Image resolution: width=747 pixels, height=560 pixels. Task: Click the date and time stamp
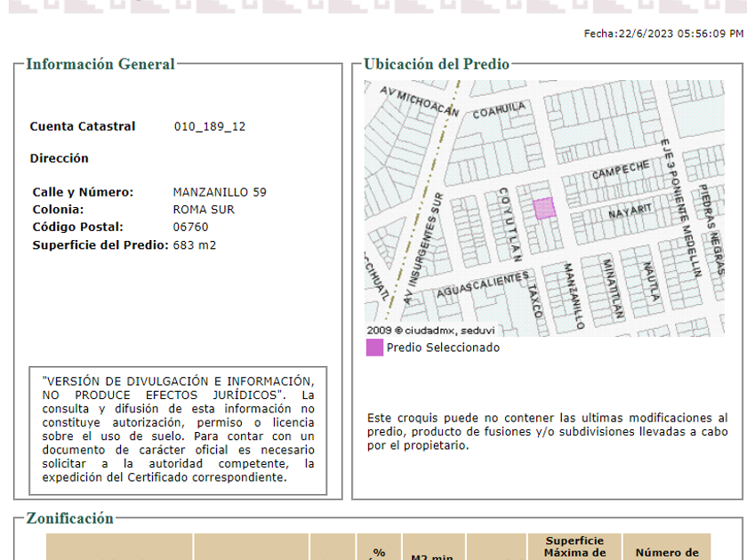[663, 34]
